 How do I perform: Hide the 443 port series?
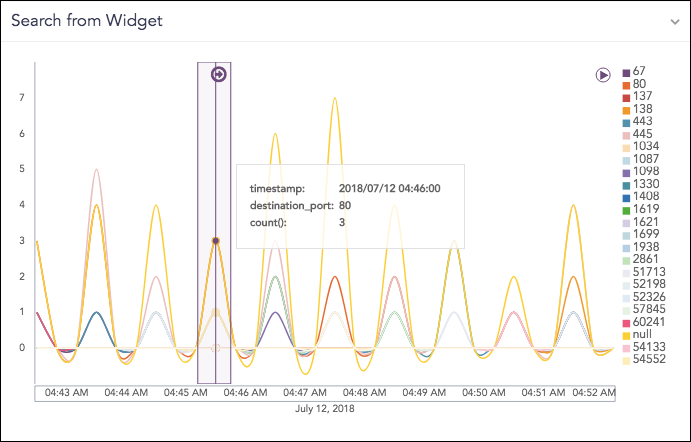tap(641, 123)
